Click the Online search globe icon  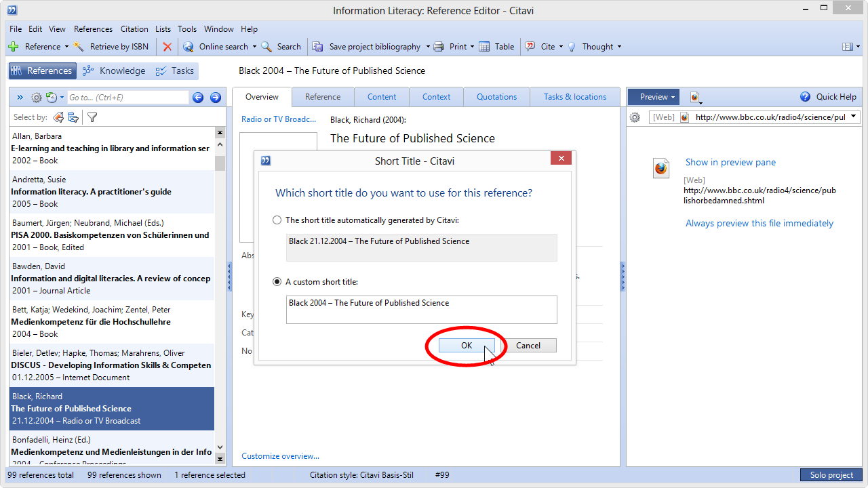pos(189,47)
